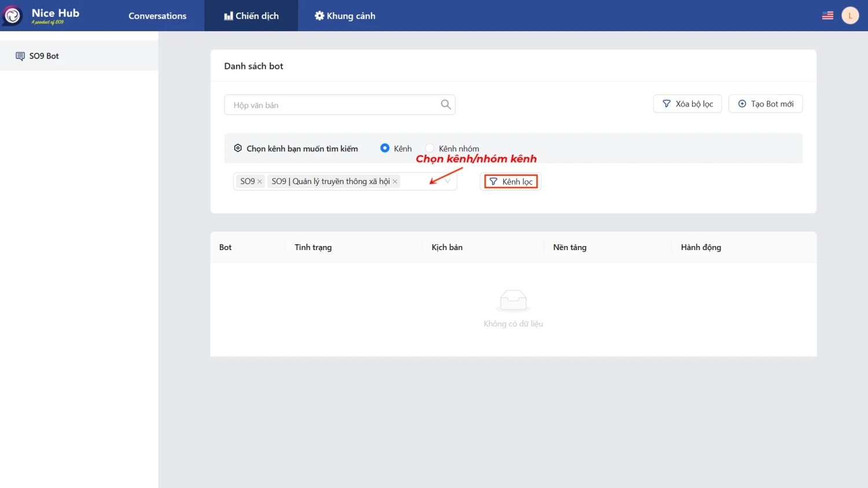Click the Nice Hub logo icon
The width and height of the screenshot is (868, 488).
(x=12, y=16)
